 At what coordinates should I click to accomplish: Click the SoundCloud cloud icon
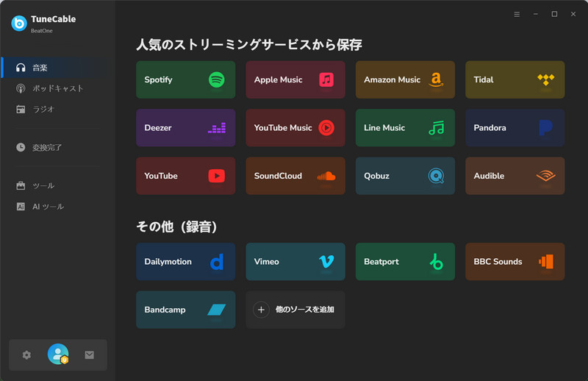(326, 176)
